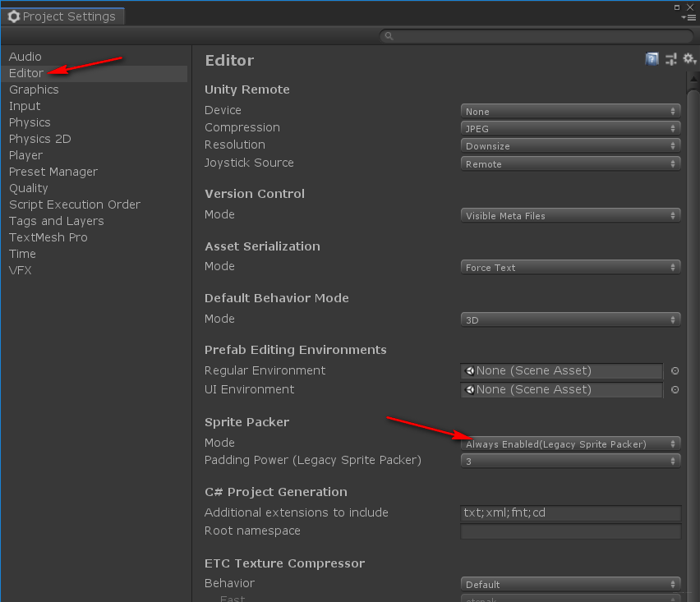Click the Root namespace input field
The height and width of the screenshot is (602, 700).
(570, 531)
